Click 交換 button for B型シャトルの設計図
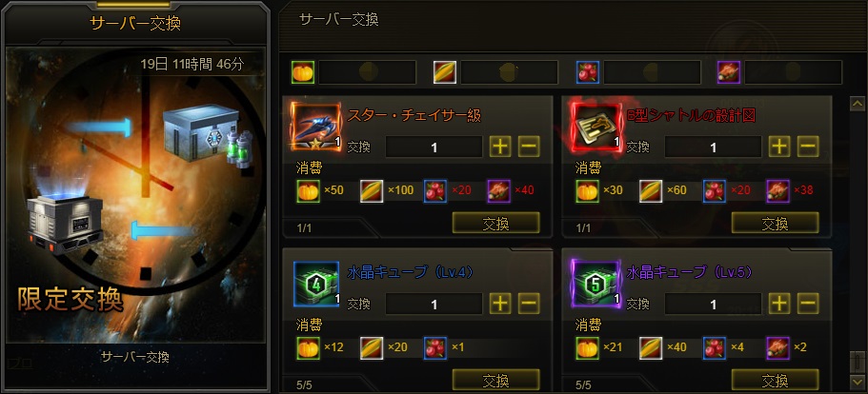868x394 pixels. tap(775, 223)
